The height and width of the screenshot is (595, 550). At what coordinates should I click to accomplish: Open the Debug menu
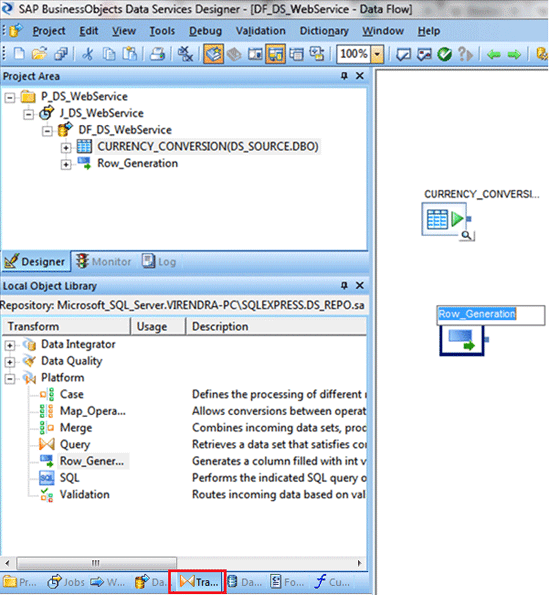point(205,31)
